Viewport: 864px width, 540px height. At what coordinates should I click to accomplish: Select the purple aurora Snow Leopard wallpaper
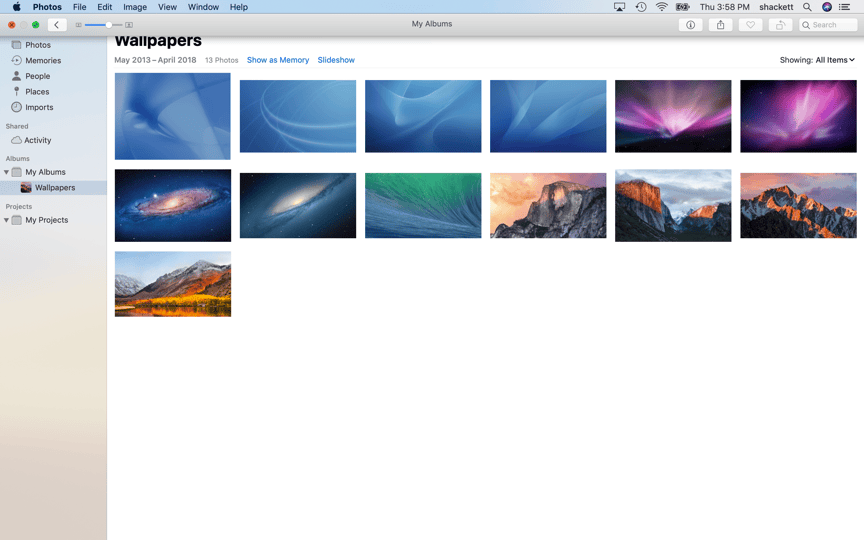pos(798,116)
